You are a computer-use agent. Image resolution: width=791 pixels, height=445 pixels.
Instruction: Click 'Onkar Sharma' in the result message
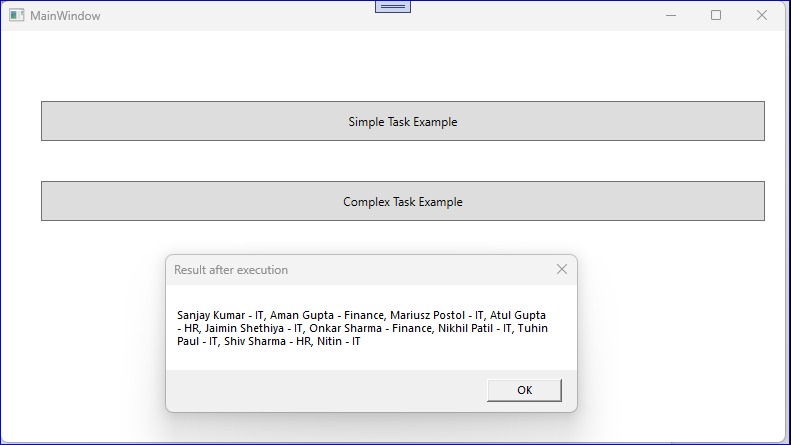click(x=346, y=328)
